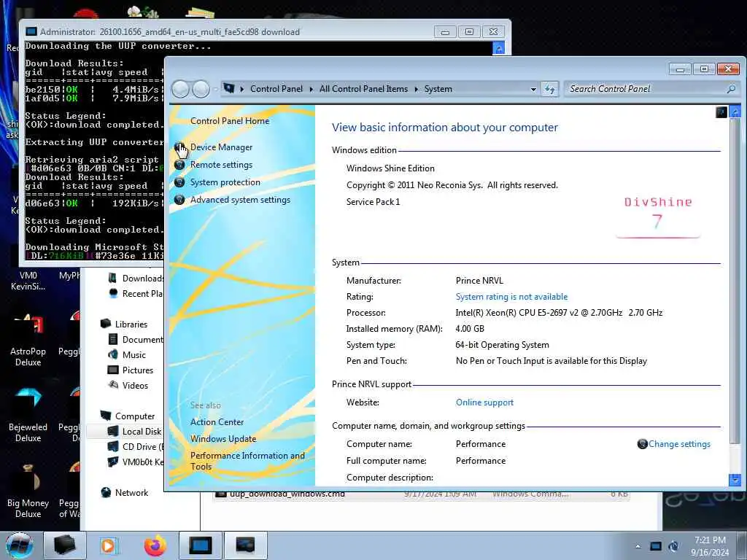Screen dimensions: 747x560
Task: Open Device Manager from the left panel
Action: point(221,147)
